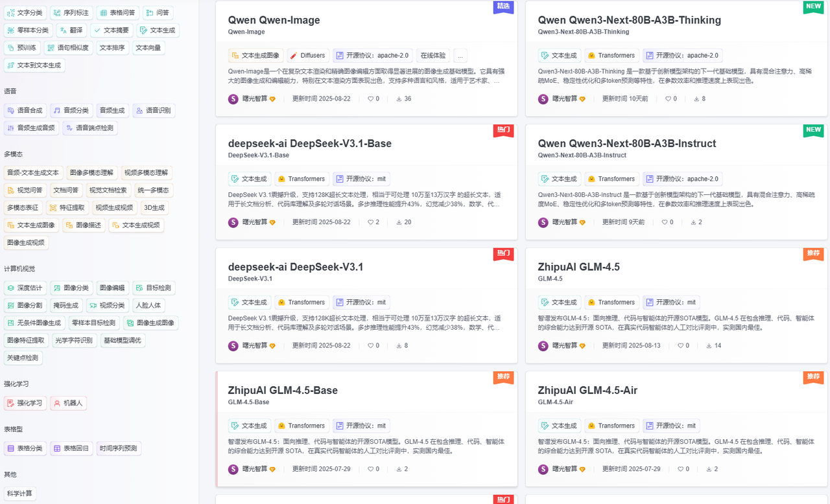Image resolution: width=830 pixels, height=504 pixels.
Task: Click the purple S avatar on the GLM-4.5-Base card
Action: point(233,469)
